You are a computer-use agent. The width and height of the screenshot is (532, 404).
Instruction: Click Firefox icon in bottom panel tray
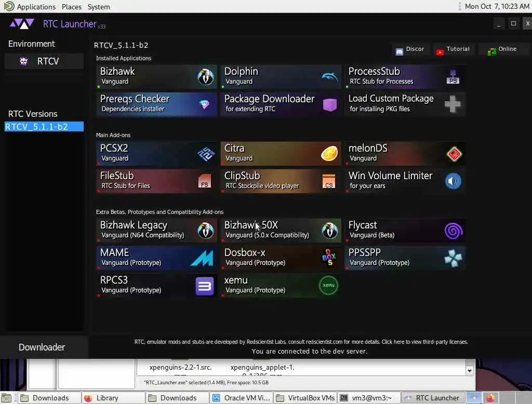490,398
